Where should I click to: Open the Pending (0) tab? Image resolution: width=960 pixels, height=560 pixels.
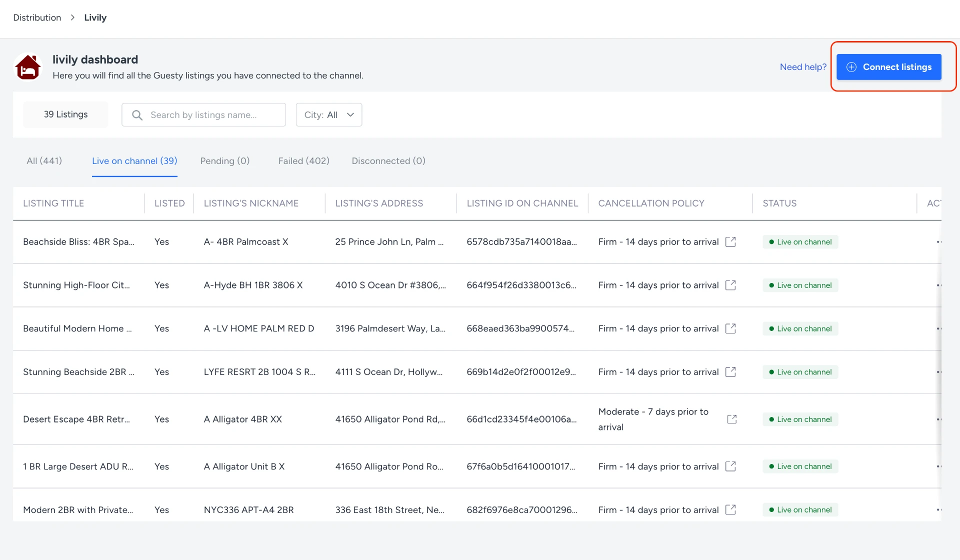[225, 161]
